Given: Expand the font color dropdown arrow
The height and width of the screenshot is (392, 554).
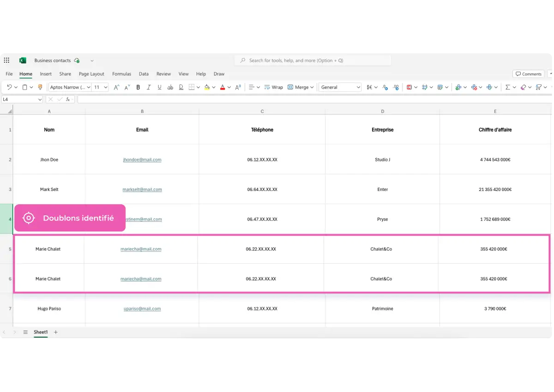Looking at the screenshot, I should 229,87.
